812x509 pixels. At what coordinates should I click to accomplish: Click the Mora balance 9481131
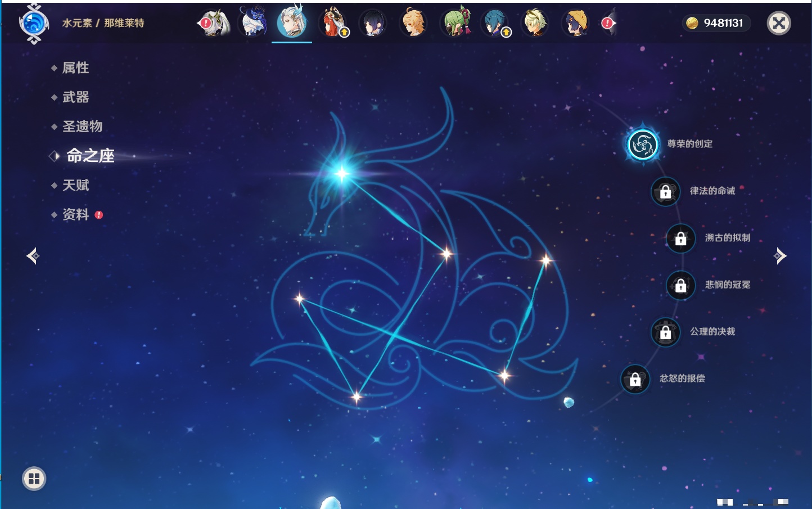[716, 23]
